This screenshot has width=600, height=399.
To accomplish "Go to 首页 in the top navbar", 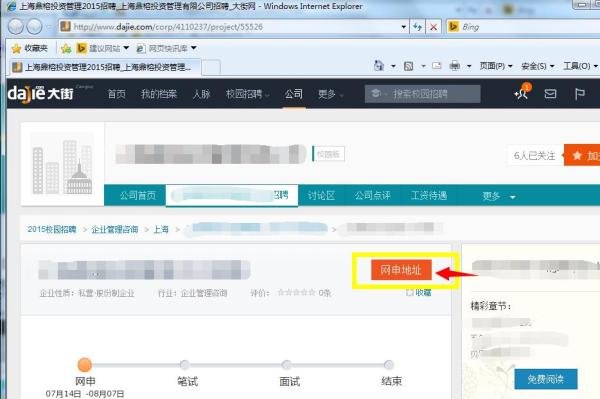I will [116, 94].
